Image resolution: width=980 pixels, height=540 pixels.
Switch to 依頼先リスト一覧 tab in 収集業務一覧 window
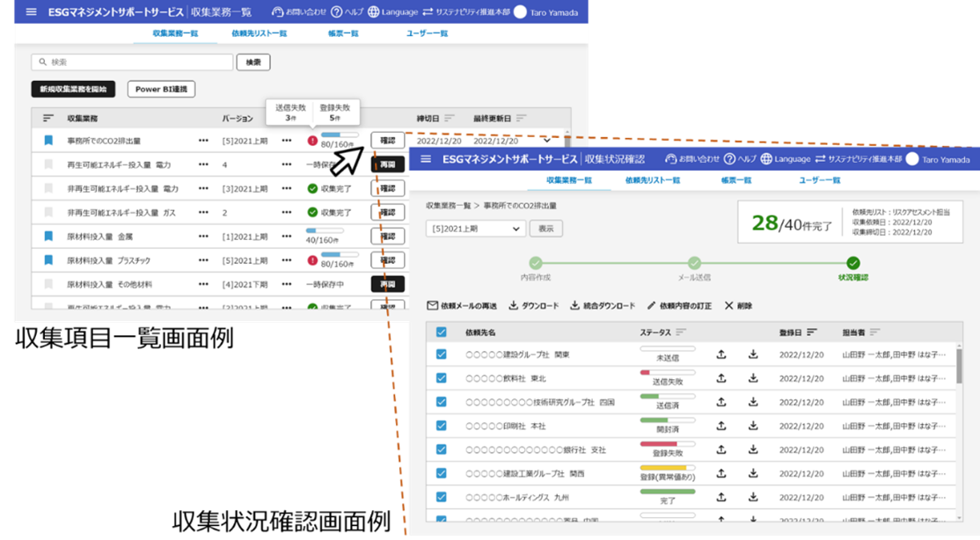[259, 33]
